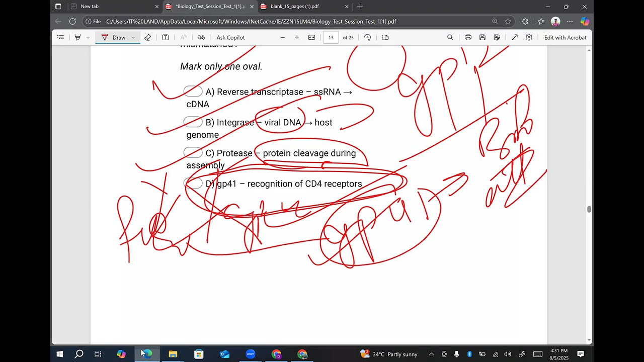Click the address bar zoom indicator

pyautogui.click(x=495, y=22)
